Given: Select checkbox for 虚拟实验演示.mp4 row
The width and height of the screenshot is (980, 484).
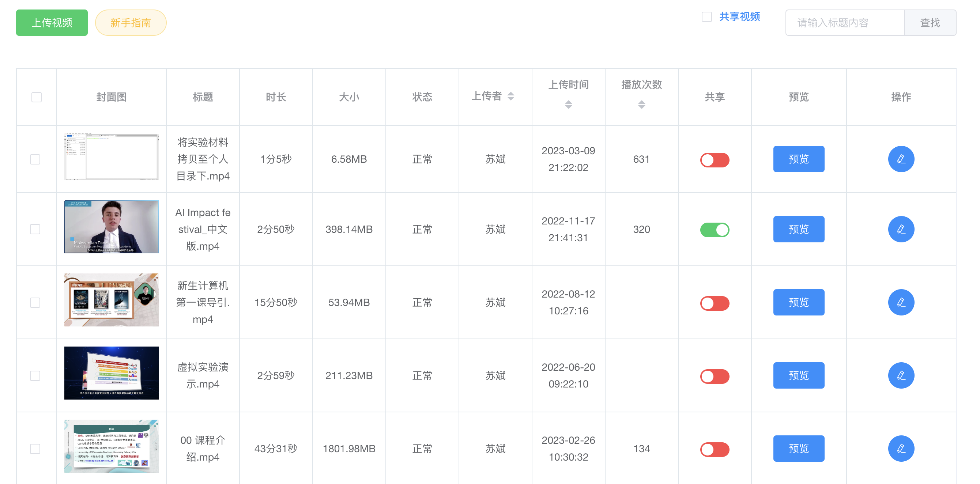Looking at the screenshot, I should [35, 375].
